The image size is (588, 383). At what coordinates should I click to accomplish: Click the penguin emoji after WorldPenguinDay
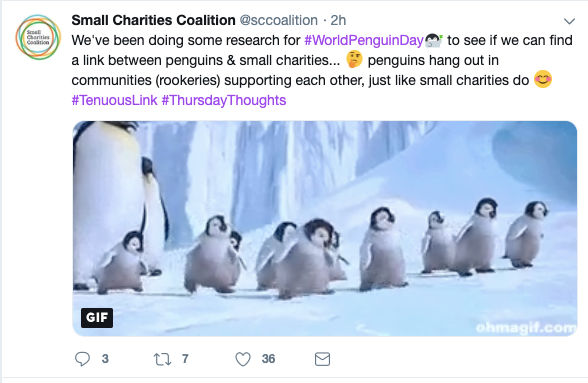coord(434,40)
